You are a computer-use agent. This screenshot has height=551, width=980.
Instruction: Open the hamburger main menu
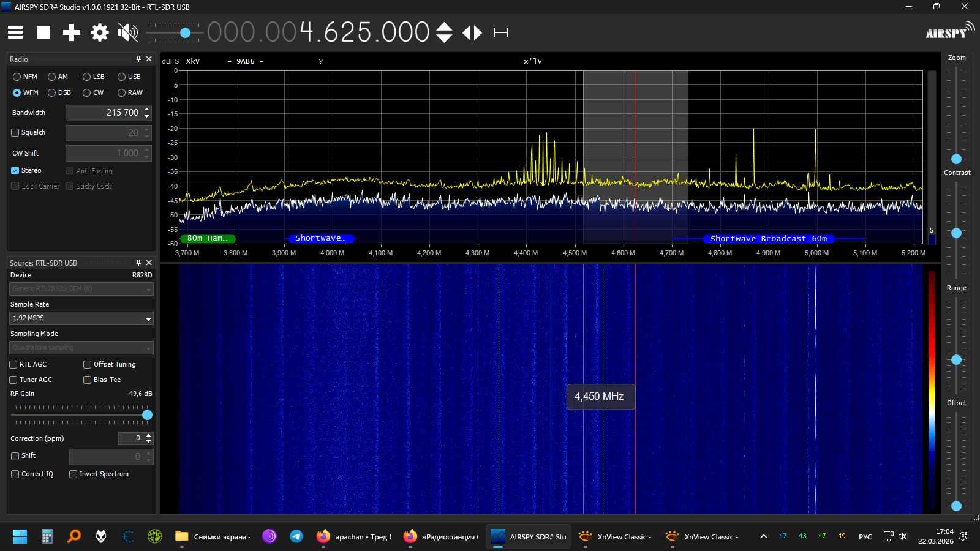tap(15, 32)
